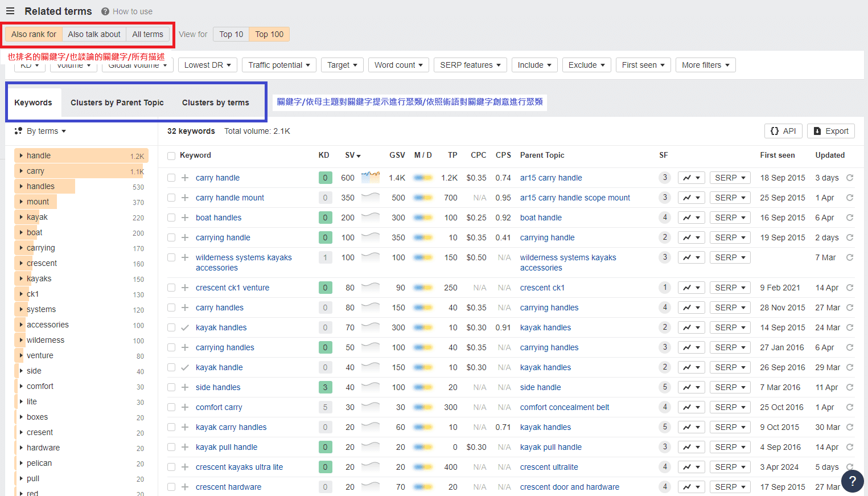868x496 pixels.
Task: Click the How to use help icon
Action: 105,11
